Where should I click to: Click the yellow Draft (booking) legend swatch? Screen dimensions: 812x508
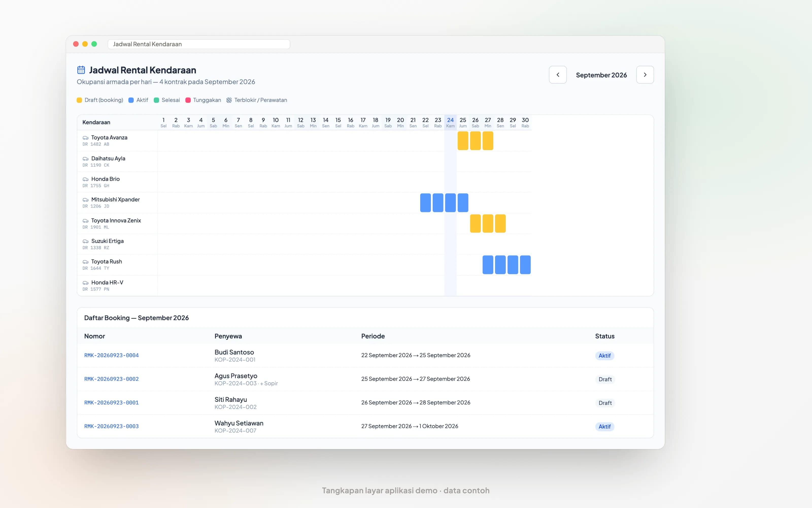coord(79,100)
